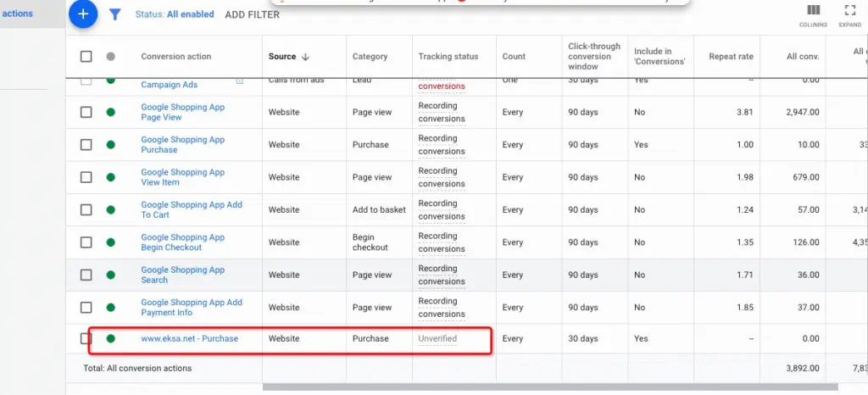Check the Google Shopping App Purchase row checkbox
The width and height of the screenshot is (868, 395).
(x=86, y=145)
